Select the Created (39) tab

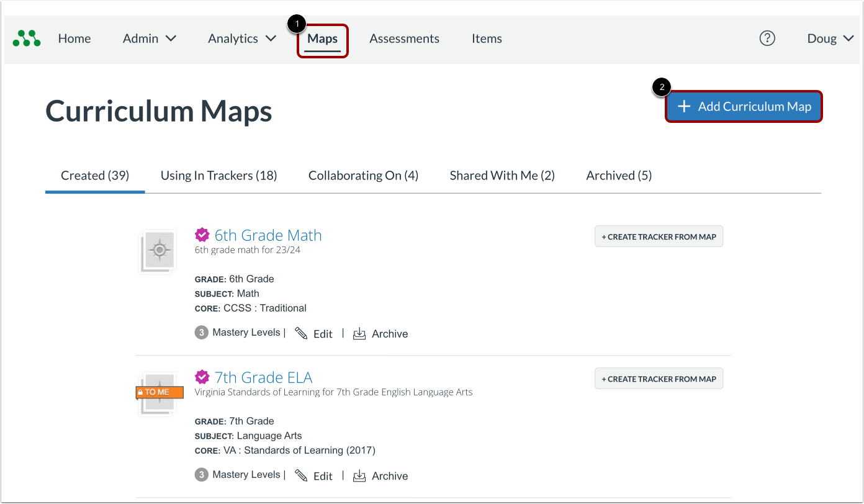point(95,176)
